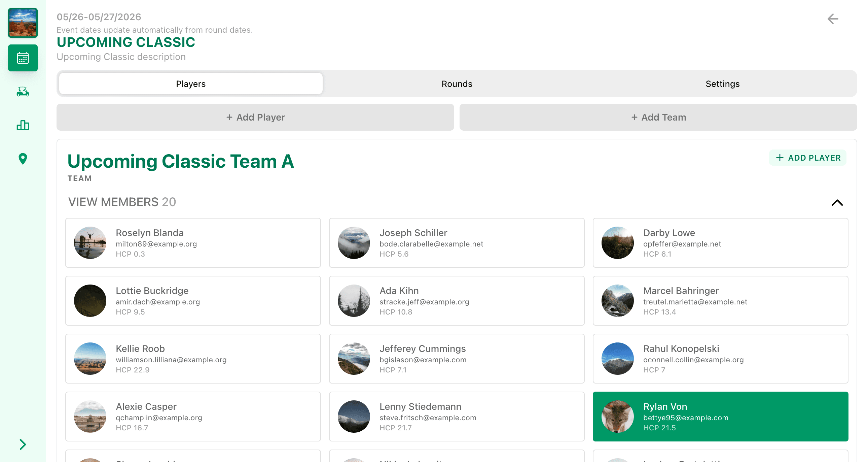Click Ada Kihn's foggy trees avatar

(354, 301)
